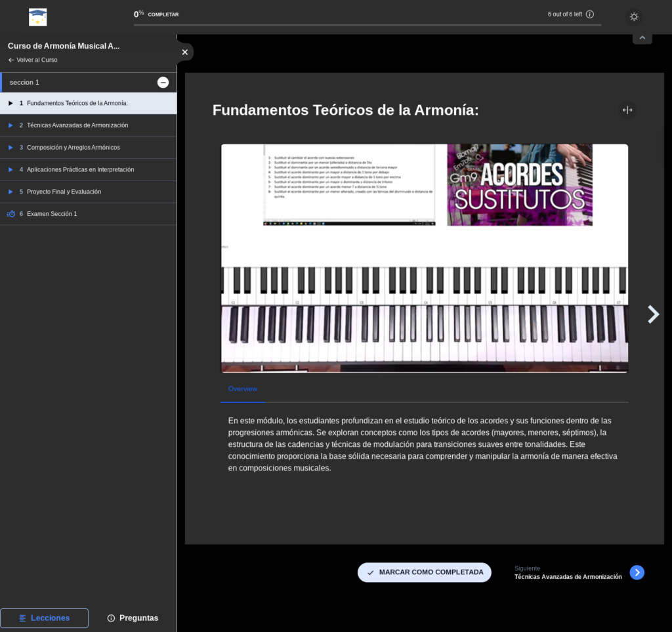Click the play icon for Técnicas Avanzadas de Armonización
The height and width of the screenshot is (632, 672).
click(x=10, y=125)
